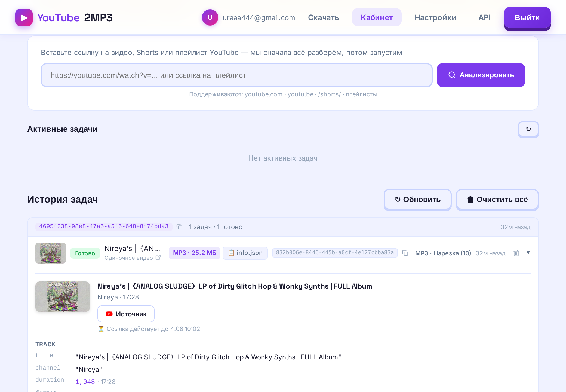Open the external link icon near Одиночное видео

(158, 258)
